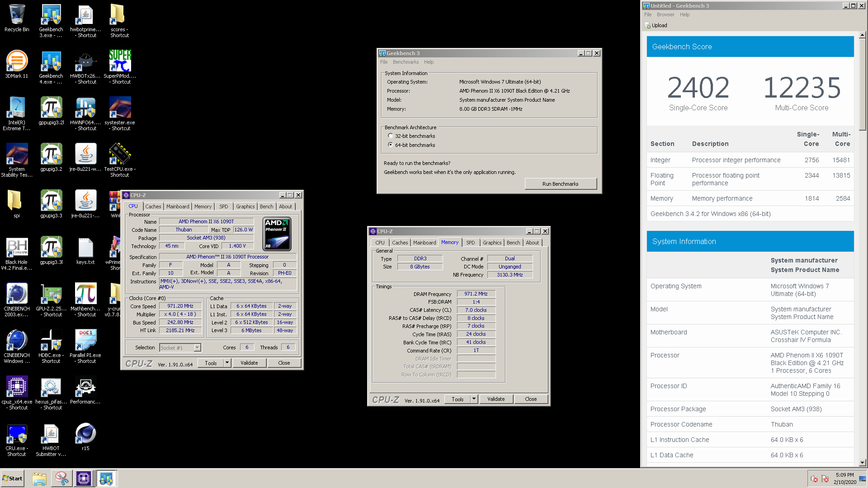This screenshot has height=488, width=868.
Task: Open Bench tab in CPU-Z Memory window
Action: click(513, 243)
